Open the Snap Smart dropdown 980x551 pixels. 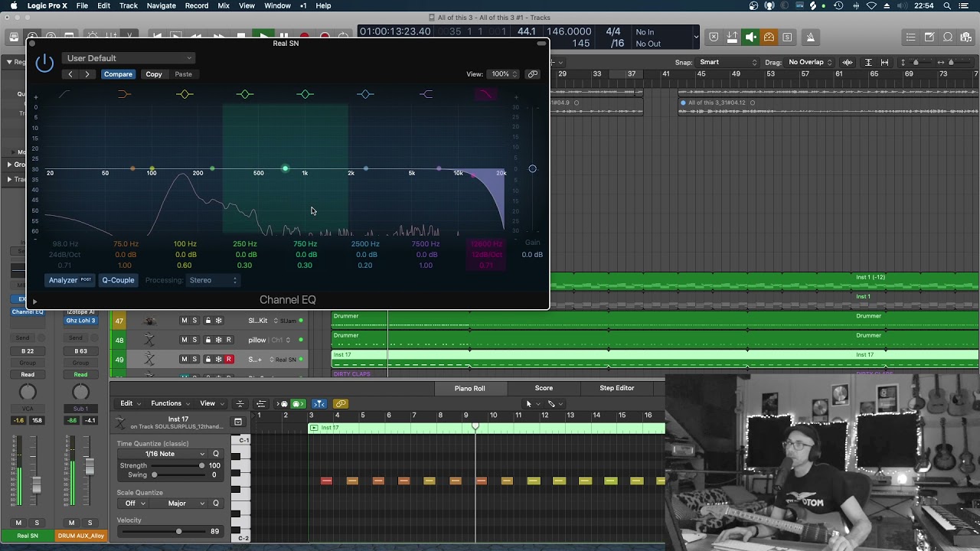[x=727, y=62]
